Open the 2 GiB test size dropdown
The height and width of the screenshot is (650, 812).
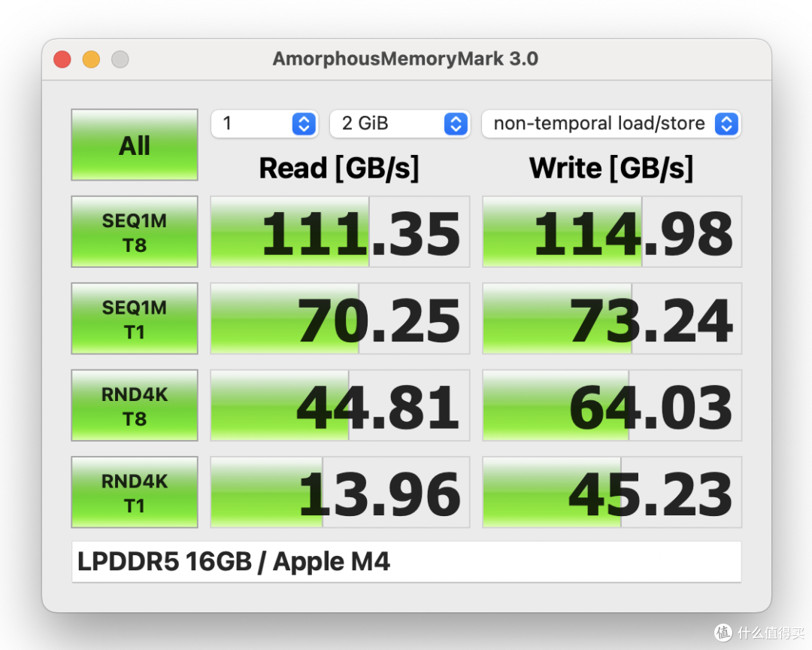tap(400, 124)
